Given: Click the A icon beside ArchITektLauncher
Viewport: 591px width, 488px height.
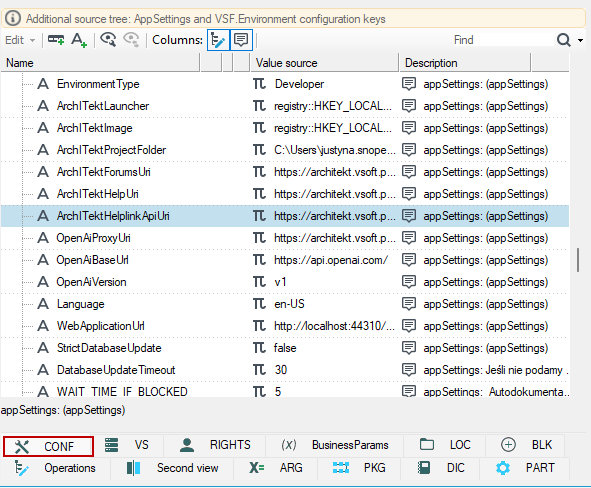Looking at the screenshot, I should tap(43, 106).
